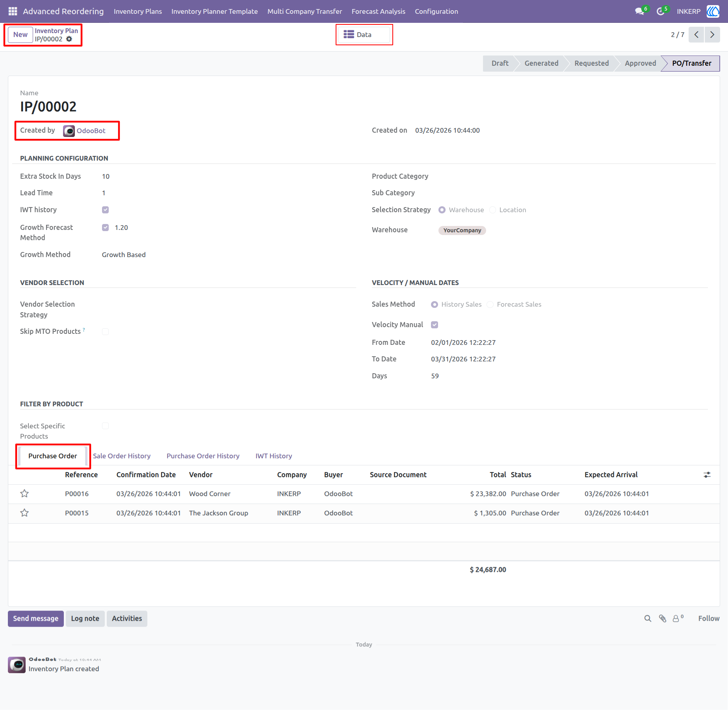Click the INKERP company logo avatar
Viewport: 728px width, 711px height.
713,11
